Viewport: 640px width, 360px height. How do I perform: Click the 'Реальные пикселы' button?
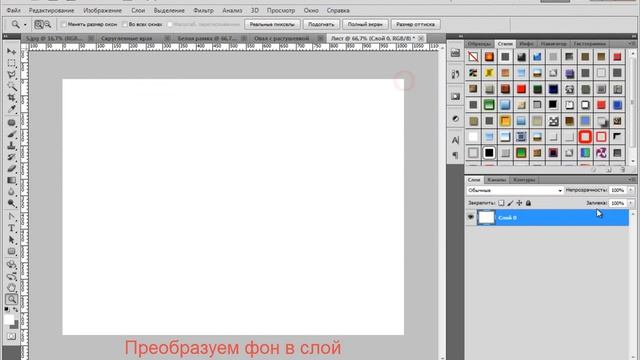pyautogui.click(x=272, y=24)
